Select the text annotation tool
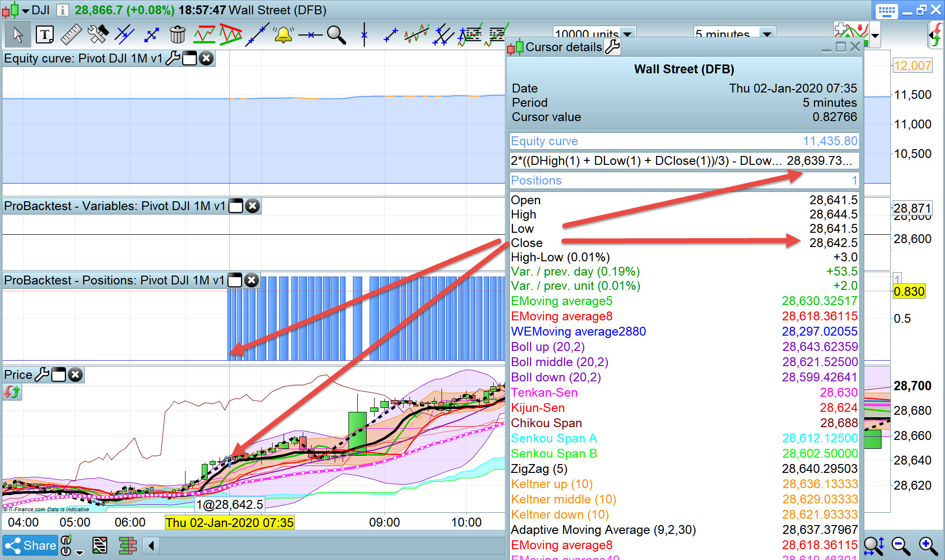 45,35
